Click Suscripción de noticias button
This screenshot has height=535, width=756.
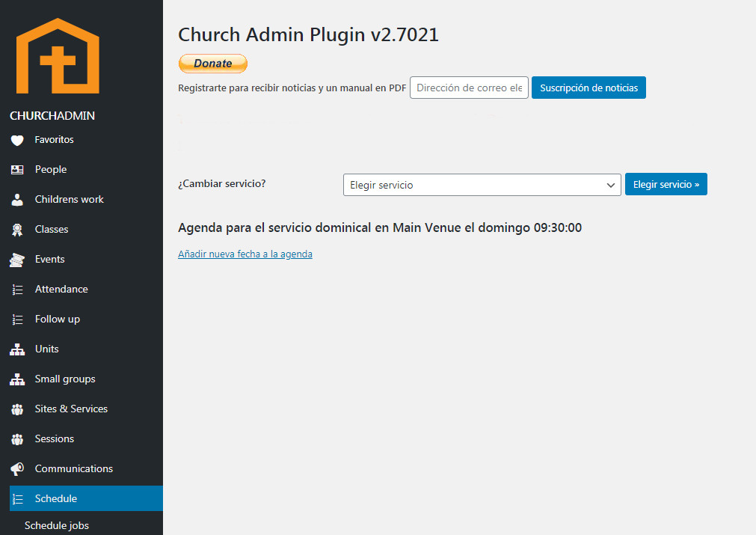coord(588,88)
